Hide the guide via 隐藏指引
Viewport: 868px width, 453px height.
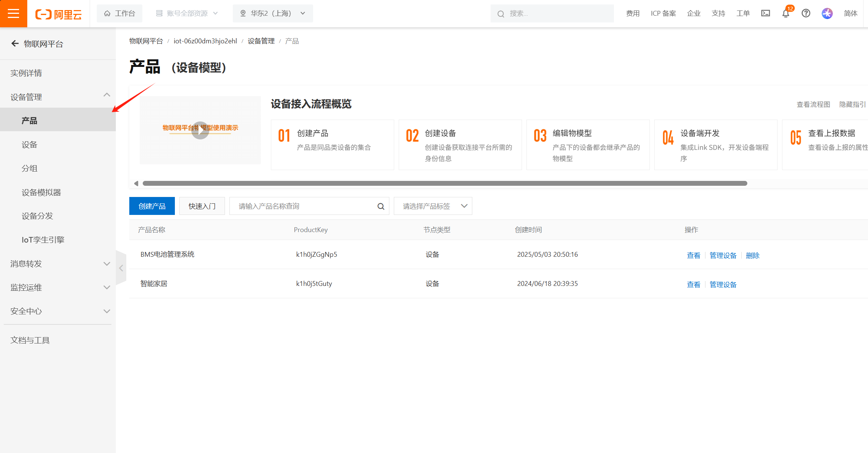pos(852,104)
